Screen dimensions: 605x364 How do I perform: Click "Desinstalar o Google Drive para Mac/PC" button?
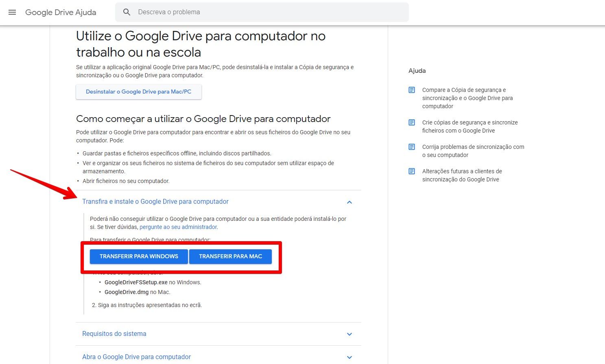(x=139, y=92)
